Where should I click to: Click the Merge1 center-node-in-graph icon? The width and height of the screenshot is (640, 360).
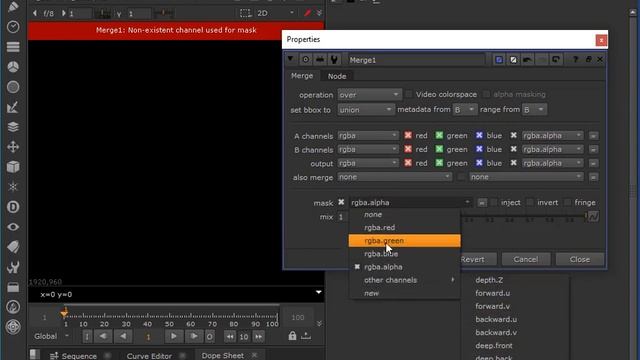coord(305,60)
